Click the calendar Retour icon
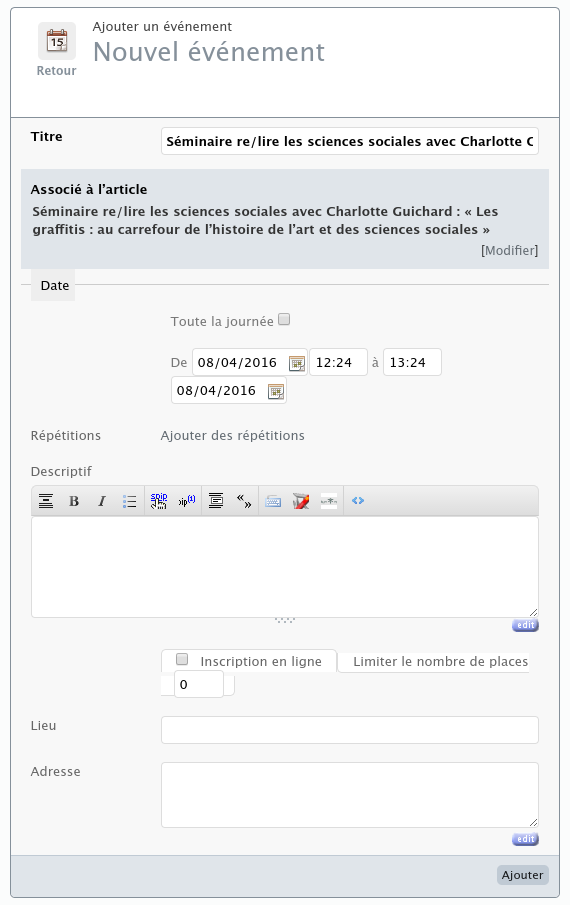 click(x=57, y=41)
